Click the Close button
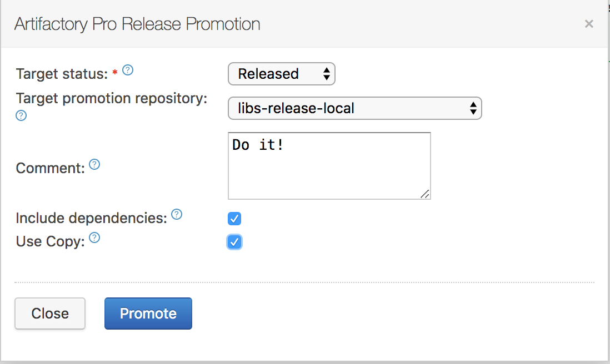The height and width of the screenshot is (364, 610). point(49,313)
